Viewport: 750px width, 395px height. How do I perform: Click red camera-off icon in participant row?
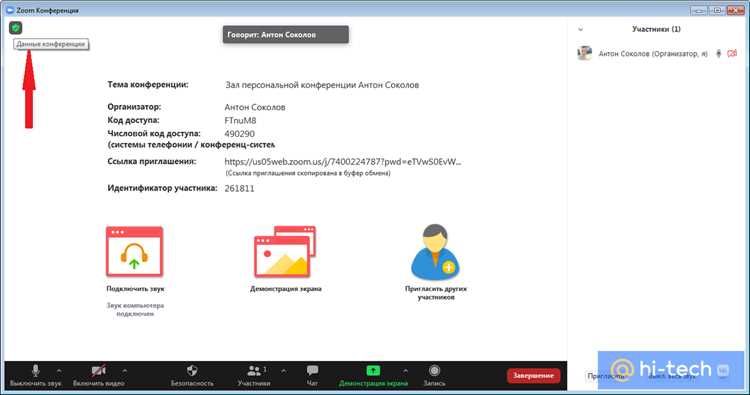pos(732,54)
